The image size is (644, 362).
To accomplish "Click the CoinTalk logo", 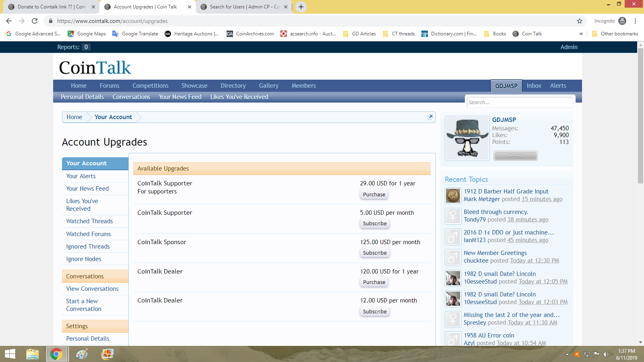I will [x=95, y=68].
